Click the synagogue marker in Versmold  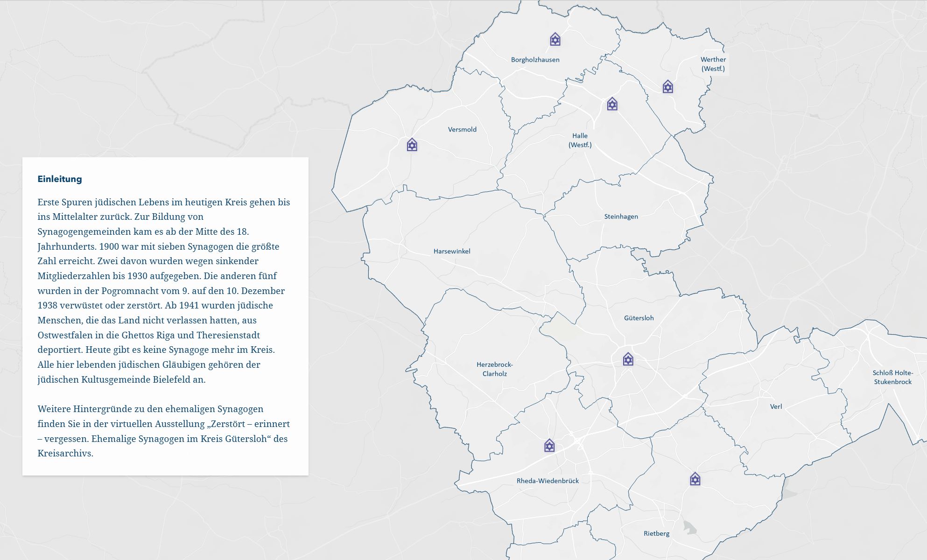click(412, 145)
